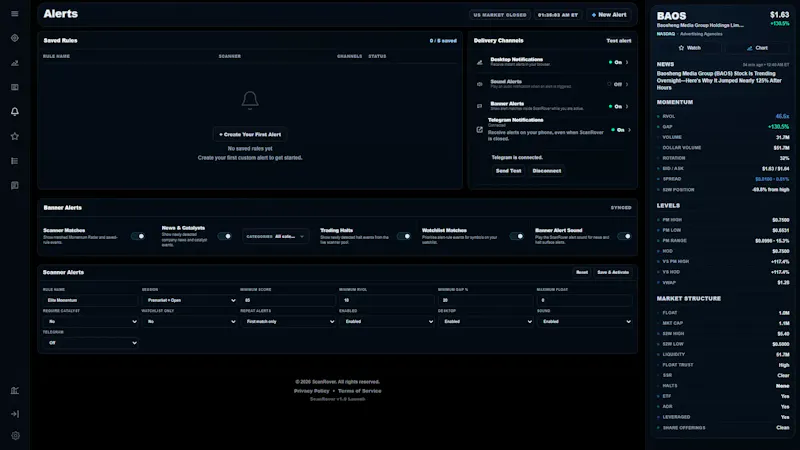
Task: Open the Alerts bell icon in sidebar
Action: 15,111
